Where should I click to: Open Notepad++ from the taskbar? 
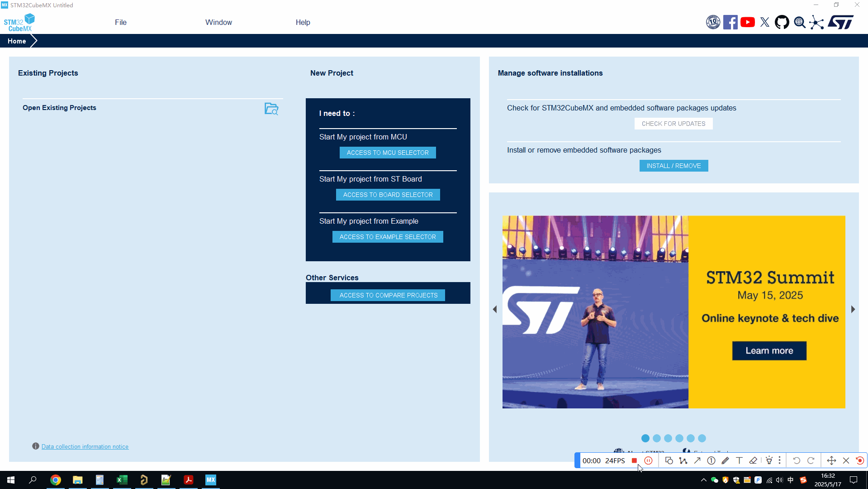pos(166,480)
